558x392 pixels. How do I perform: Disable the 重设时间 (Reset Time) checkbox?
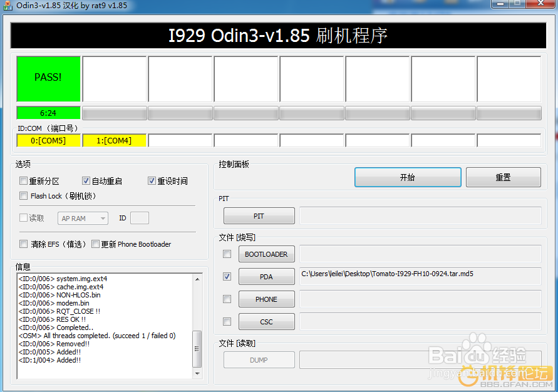tap(152, 180)
